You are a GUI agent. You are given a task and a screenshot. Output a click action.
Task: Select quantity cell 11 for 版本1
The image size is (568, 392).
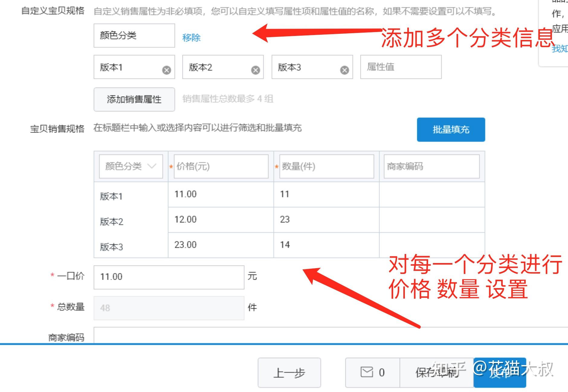click(326, 194)
